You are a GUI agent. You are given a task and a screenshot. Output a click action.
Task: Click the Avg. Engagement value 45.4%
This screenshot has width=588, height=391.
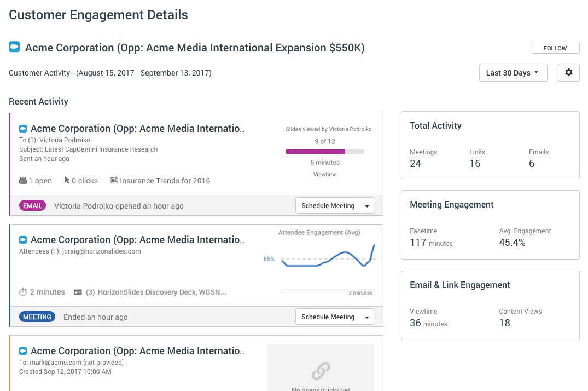click(x=513, y=243)
